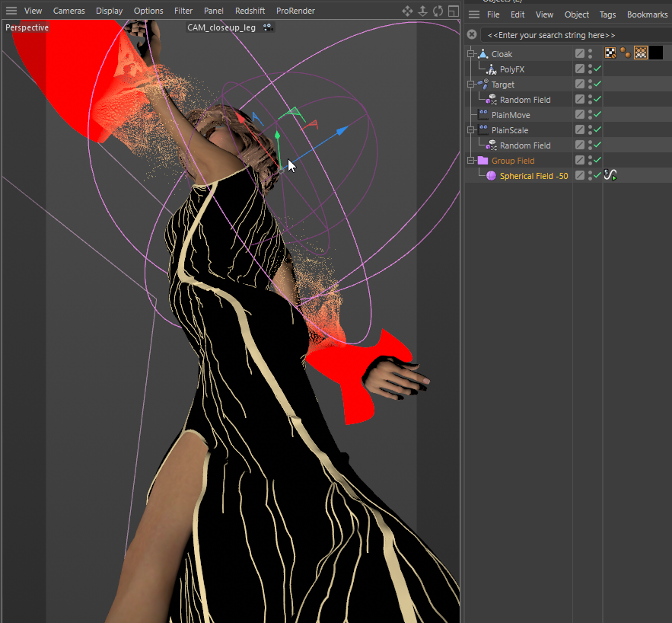This screenshot has height=623, width=672.
Task: Collapse the PlainScale hierarchy
Action: pos(471,130)
